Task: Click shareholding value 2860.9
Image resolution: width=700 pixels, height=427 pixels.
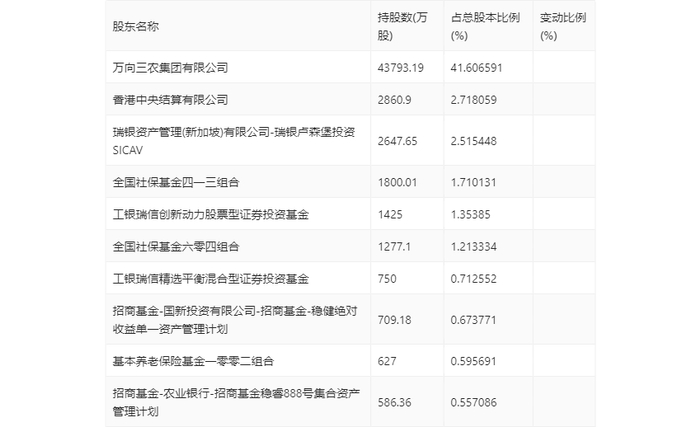Action: pyautogui.click(x=394, y=100)
